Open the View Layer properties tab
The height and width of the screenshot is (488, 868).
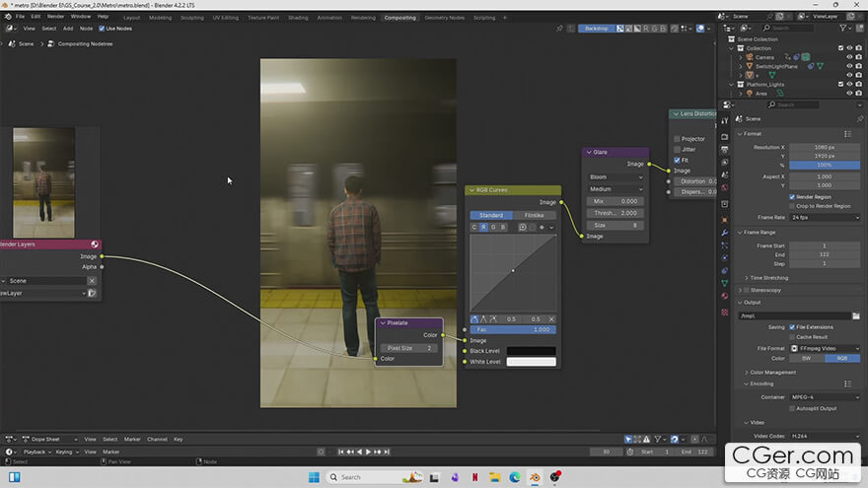(725, 162)
